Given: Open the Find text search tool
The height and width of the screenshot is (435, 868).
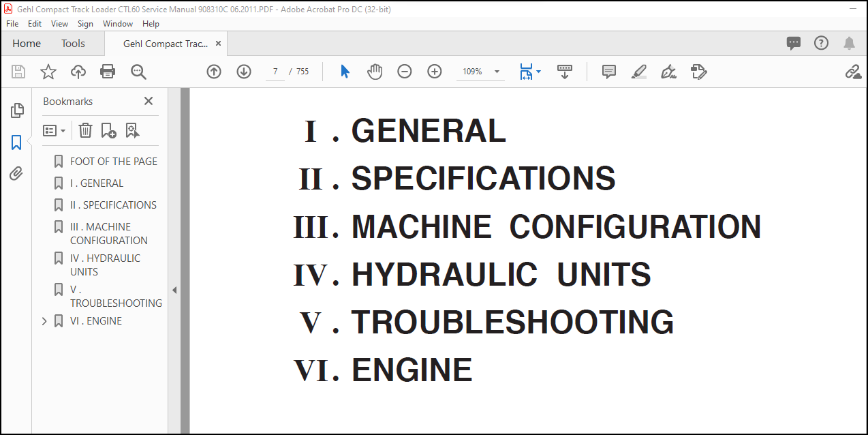Looking at the screenshot, I should coord(139,72).
